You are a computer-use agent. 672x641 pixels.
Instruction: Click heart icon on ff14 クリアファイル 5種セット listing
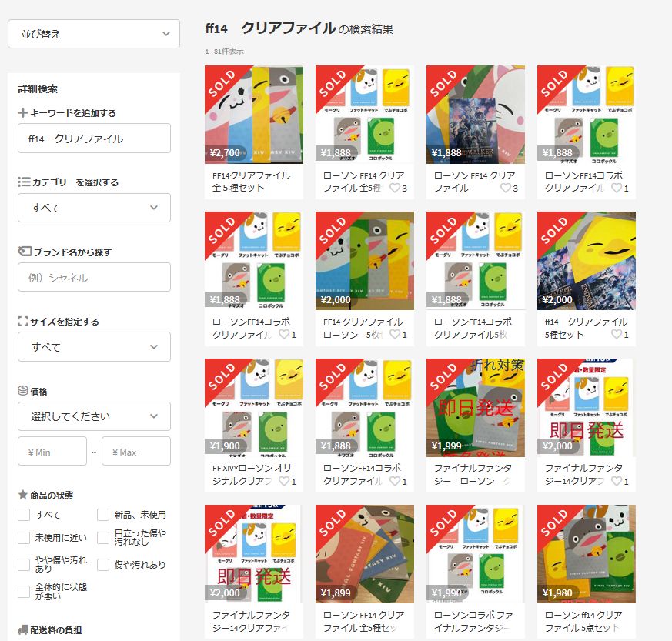617,334
